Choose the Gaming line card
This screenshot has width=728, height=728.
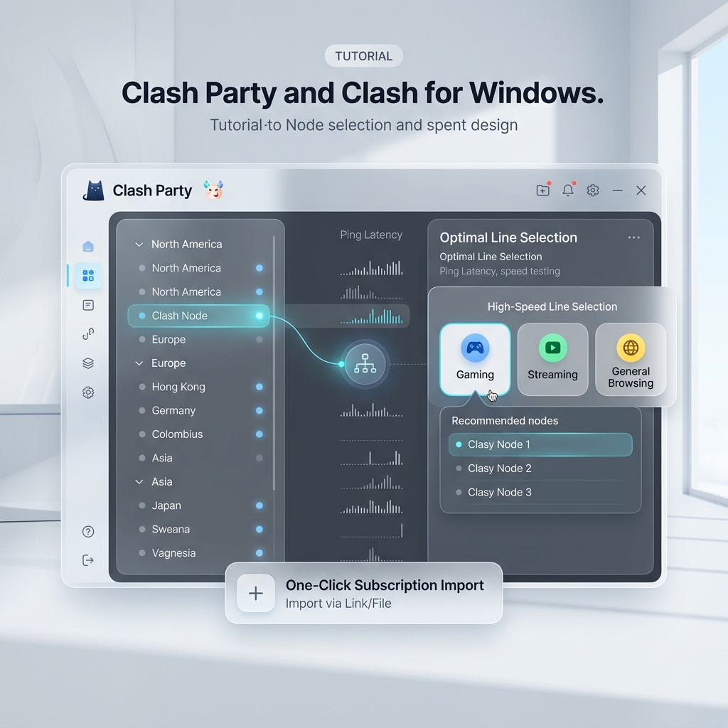pyautogui.click(x=475, y=359)
